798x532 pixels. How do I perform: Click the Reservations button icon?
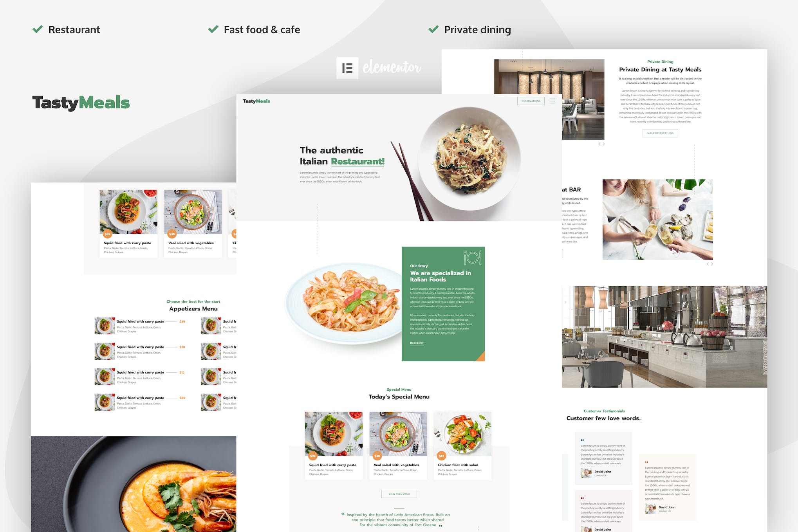[528, 100]
